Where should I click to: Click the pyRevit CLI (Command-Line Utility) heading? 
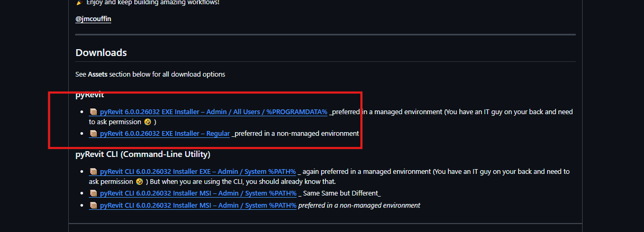click(143, 154)
